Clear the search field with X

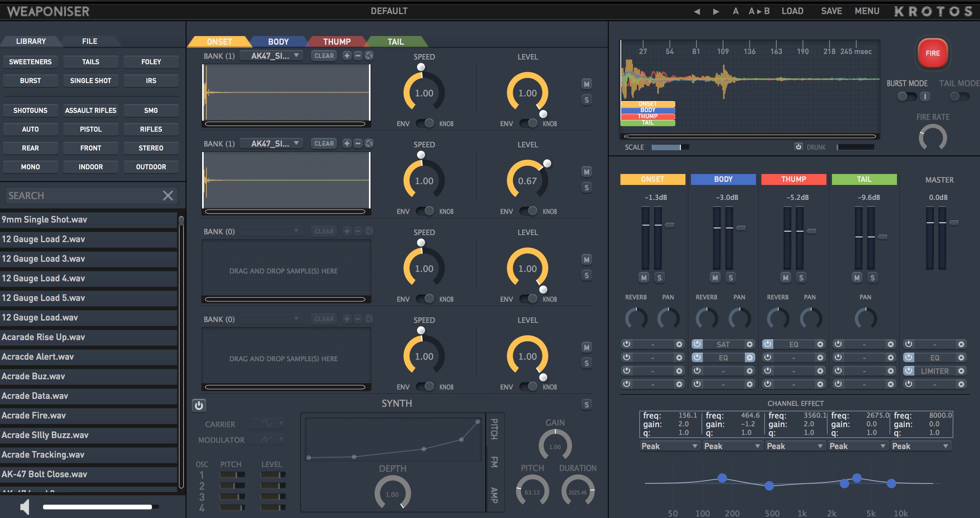(168, 196)
